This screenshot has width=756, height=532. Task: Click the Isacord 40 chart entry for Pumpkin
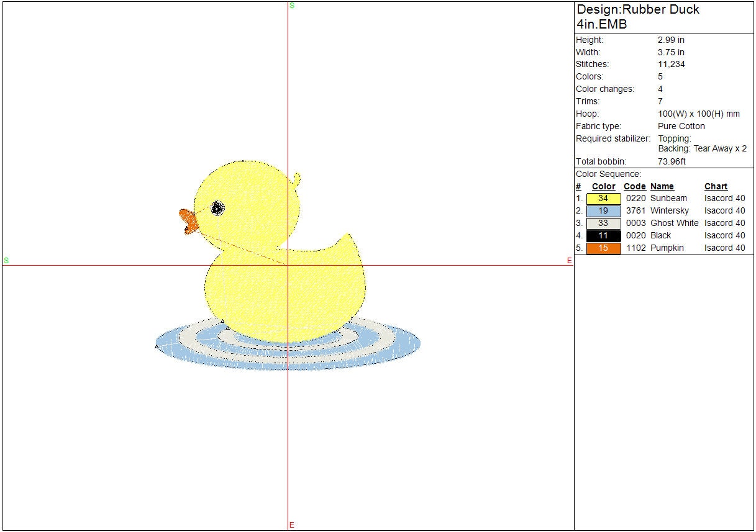(724, 248)
